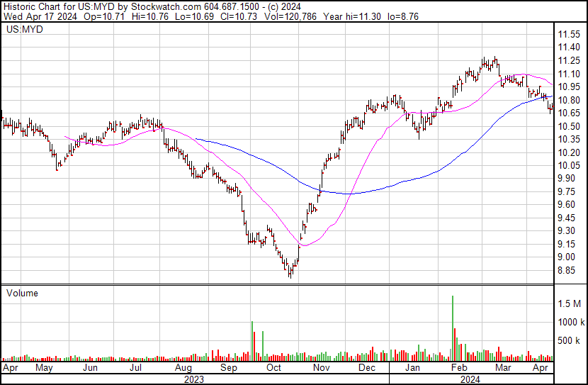Select the 8.85 price axis label
This screenshot has width=588, height=385.
click(567, 270)
